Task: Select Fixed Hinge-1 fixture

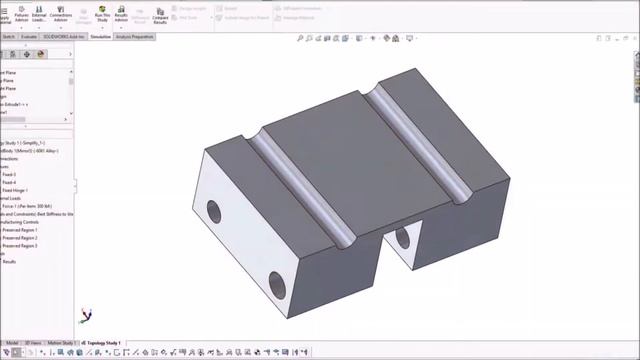Action: coord(15,190)
